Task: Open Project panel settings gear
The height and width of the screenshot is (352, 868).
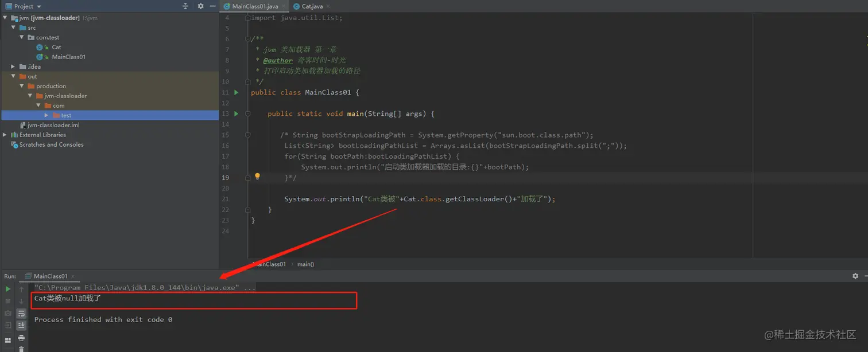Action: click(x=200, y=6)
